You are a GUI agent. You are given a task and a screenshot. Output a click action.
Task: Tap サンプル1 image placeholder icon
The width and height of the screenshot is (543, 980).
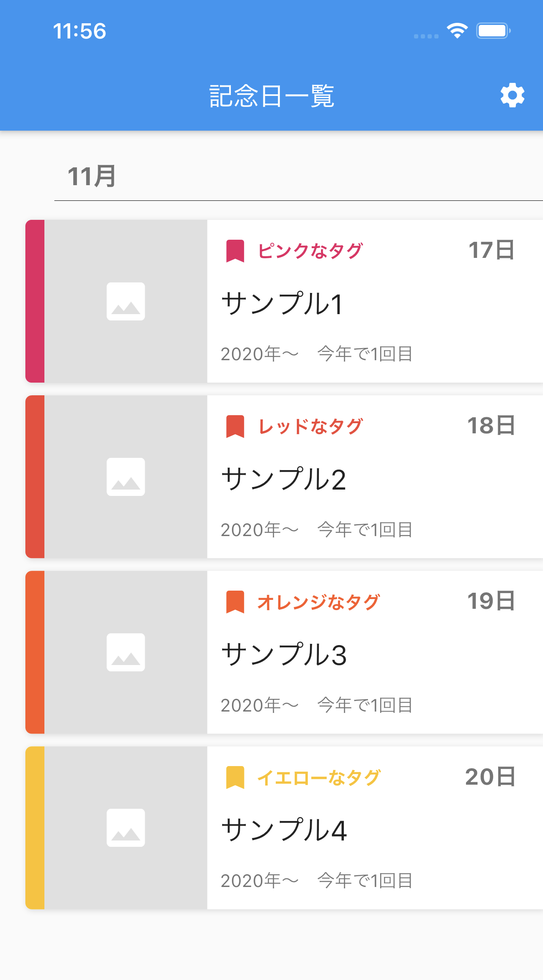(x=126, y=301)
